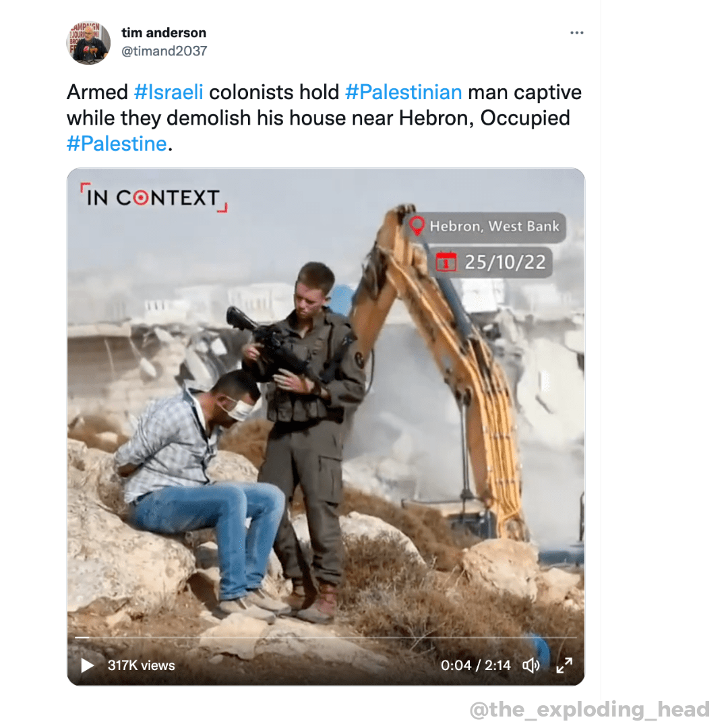Open the #Israeli hashtag link
728x728 pixels.
click(x=169, y=92)
